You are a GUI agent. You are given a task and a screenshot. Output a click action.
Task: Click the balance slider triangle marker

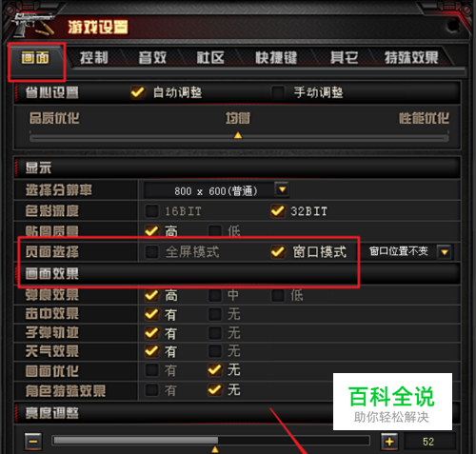tap(238, 135)
